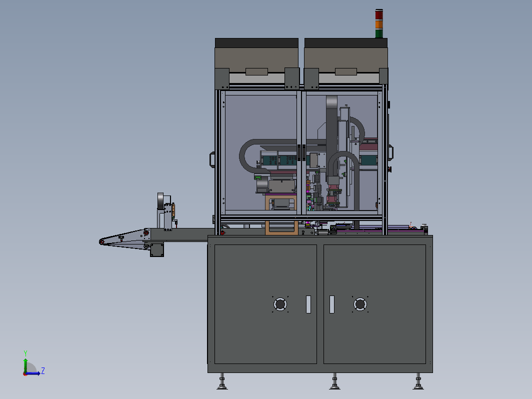Select the left lower cabinet door panel
The width and height of the screenshot is (532, 399).
tap(265, 304)
